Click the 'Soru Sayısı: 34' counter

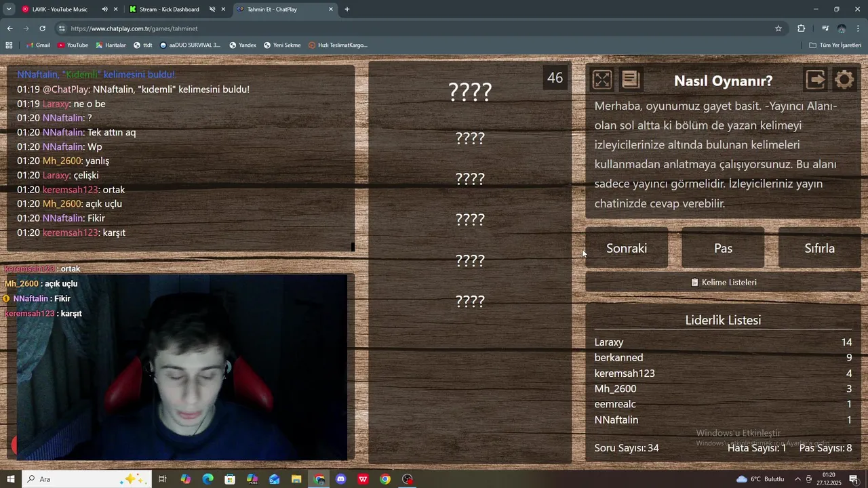click(x=627, y=448)
